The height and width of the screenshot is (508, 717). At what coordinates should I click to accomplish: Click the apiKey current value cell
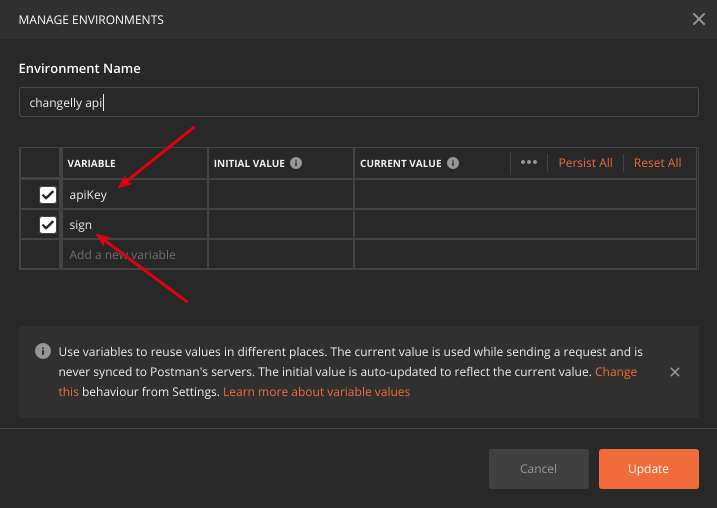coord(525,194)
